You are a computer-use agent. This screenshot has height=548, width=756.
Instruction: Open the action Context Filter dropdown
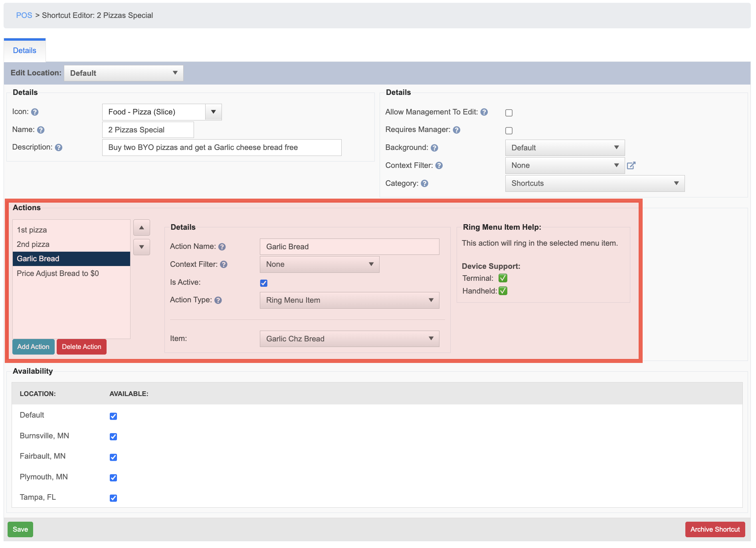pyautogui.click(x=319, y=264)
